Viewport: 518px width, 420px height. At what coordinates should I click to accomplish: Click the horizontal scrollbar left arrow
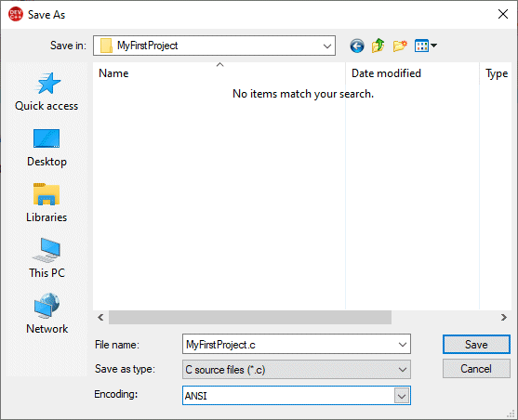coord(100,317)
